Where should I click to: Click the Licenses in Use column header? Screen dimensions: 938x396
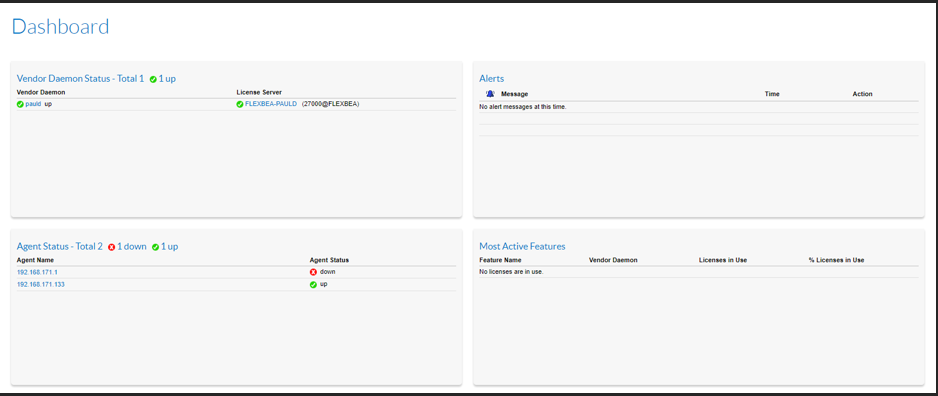[723, 260]
